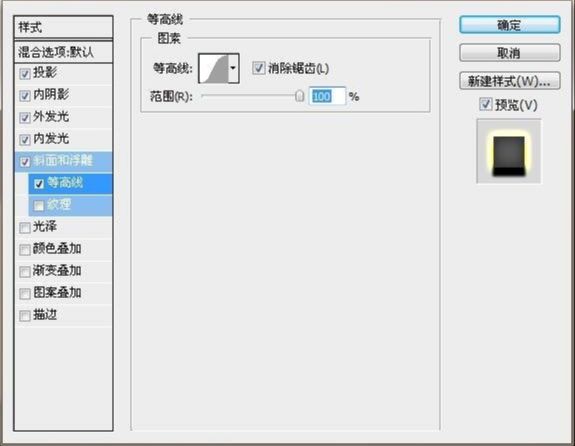Open the contour curve preview thumbnail

tap(213, 68)
